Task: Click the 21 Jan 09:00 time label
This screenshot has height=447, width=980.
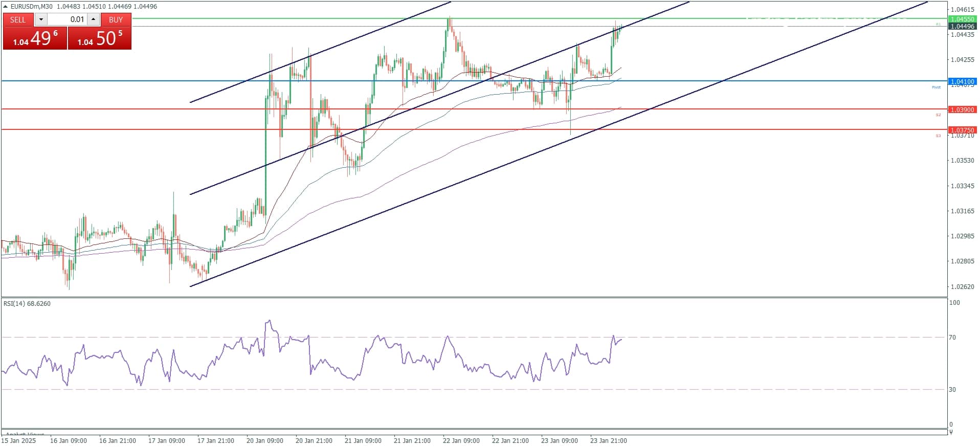Action: click(363, 441)
